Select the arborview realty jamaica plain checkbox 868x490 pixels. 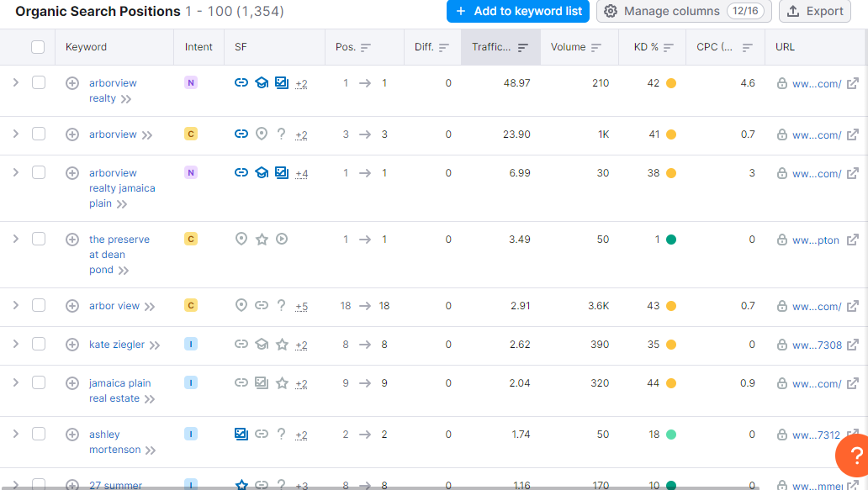[x=38, y=172]
